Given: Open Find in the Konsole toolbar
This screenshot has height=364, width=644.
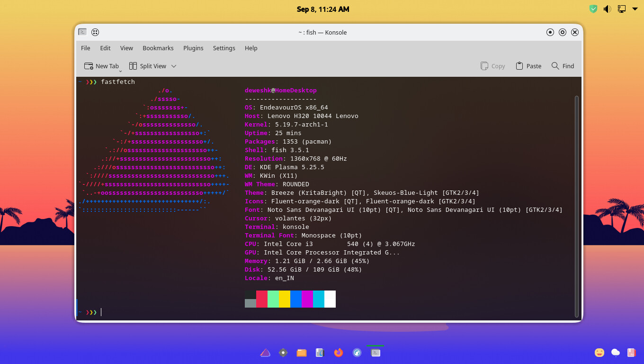Looking at the screenshot, I should pyautogui.click(x=563, y=66).
